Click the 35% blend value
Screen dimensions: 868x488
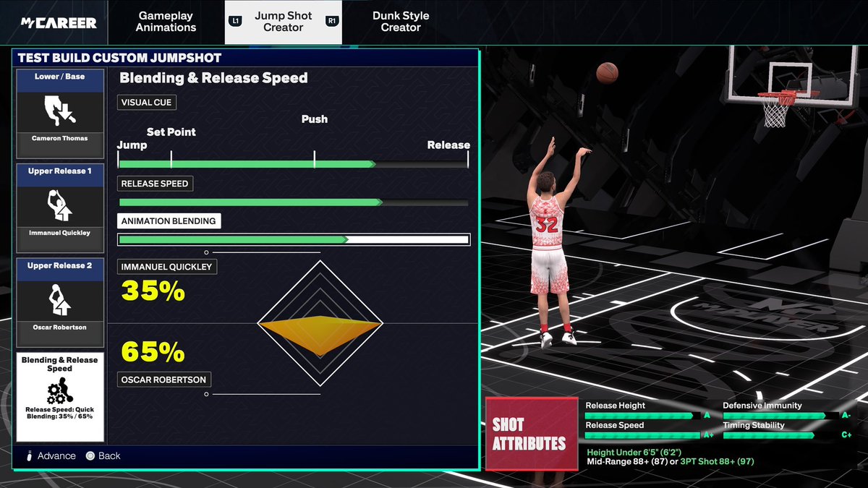click(x=153, y=291)
